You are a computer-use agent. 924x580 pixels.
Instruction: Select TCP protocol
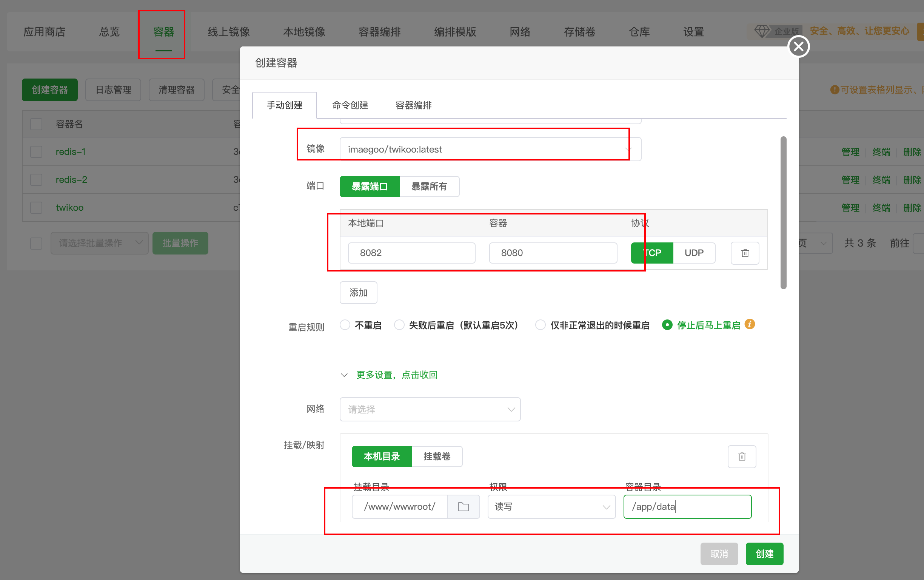pos(652,253)
